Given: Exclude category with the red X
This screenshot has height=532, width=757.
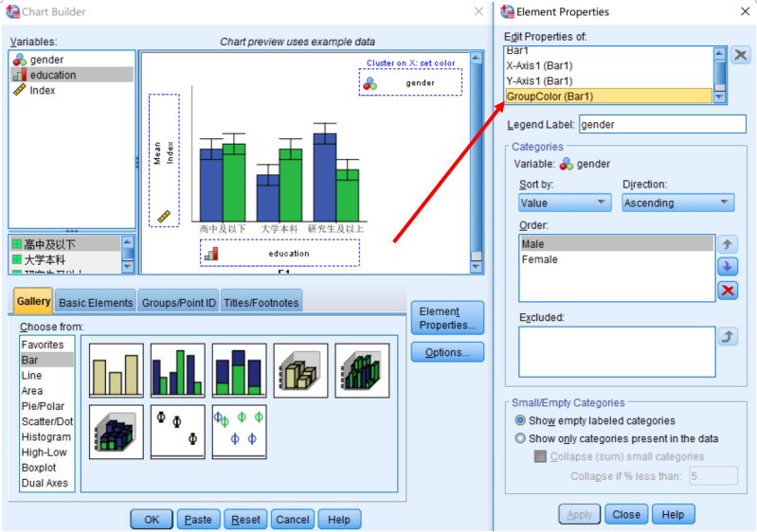Looking at the screenshot, I should (x=728, y=290).
